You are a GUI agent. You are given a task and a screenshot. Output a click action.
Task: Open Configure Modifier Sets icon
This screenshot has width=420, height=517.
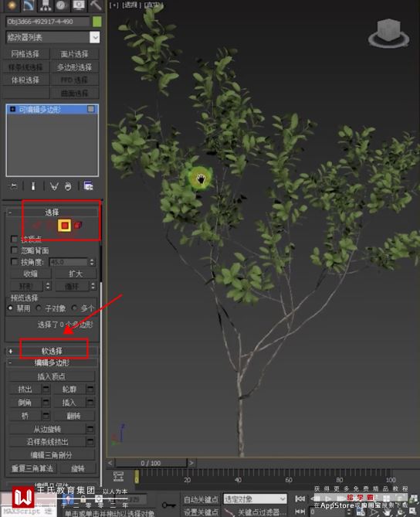pyautogui.click(x=88, y=186)
